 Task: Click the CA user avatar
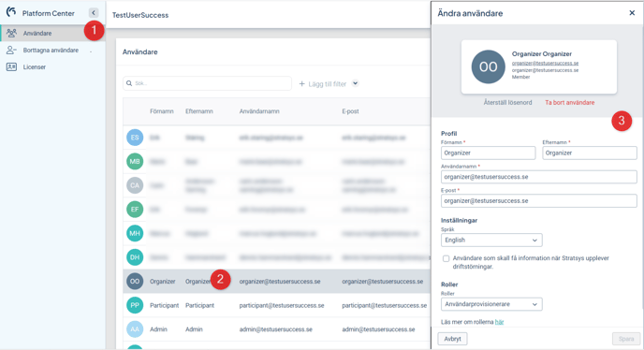tap(135, 185)
